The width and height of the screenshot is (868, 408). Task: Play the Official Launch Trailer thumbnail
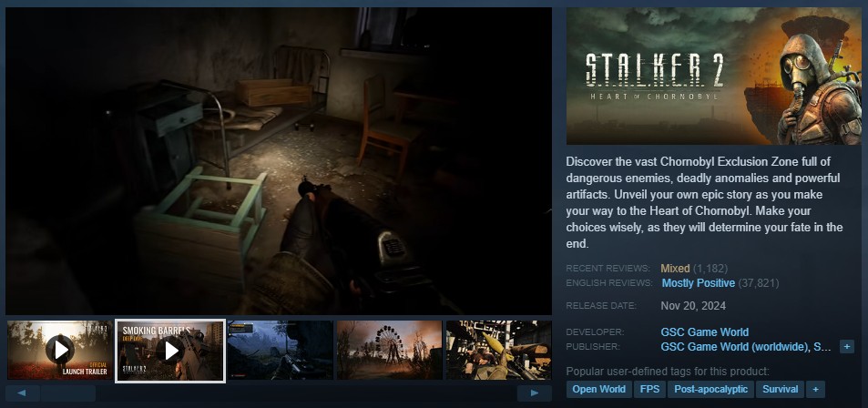(60, 350)
